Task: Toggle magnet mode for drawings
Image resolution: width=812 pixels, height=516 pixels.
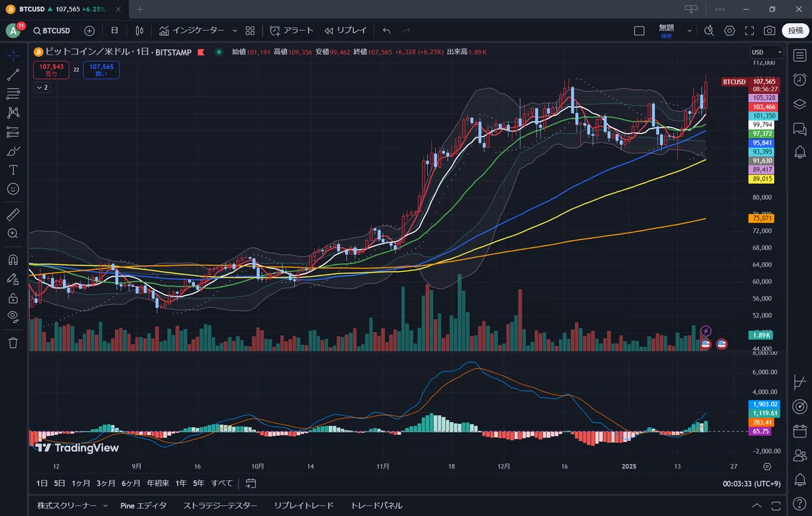Action: tap(13, 259)
